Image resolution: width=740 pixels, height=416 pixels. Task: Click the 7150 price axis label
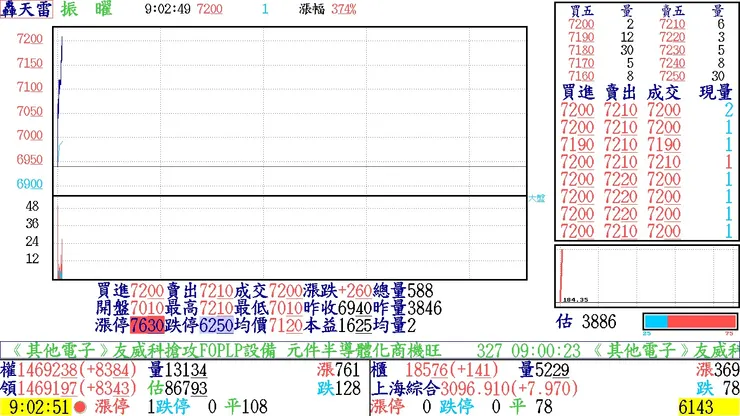point(29,63)
